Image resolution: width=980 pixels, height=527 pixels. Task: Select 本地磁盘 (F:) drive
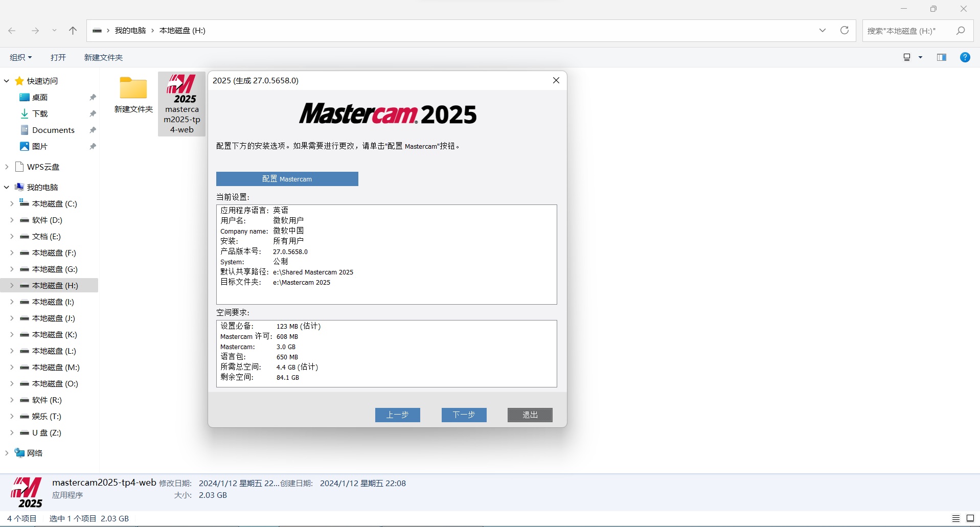pyautogui.click(x=54, y=253)
